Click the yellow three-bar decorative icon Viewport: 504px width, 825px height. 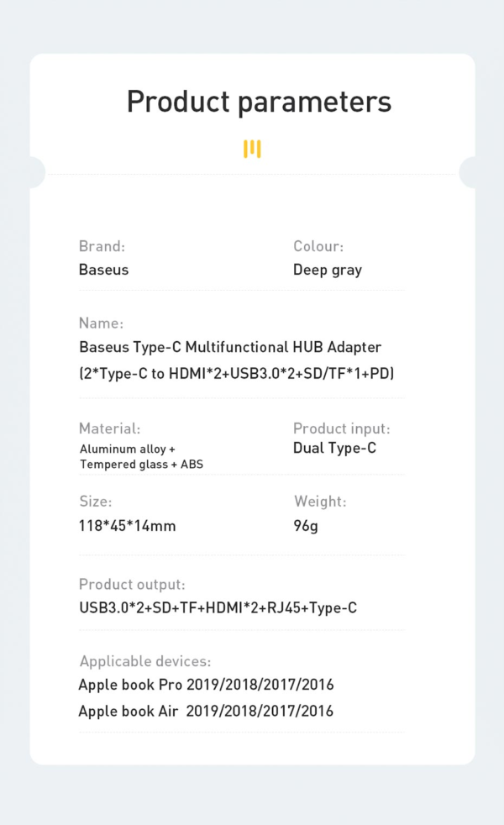tap(252, 149)
